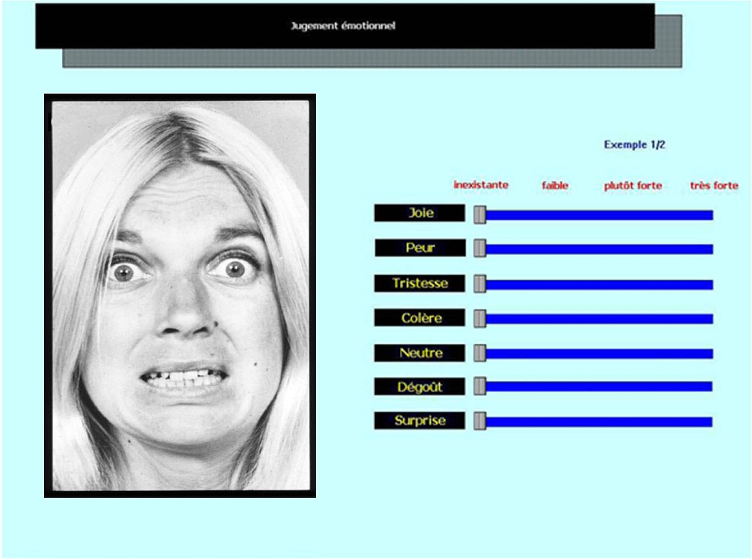Click the Joie emotion label
The width and height of the screenshot is (752, 560).
(x=419, y=213)
